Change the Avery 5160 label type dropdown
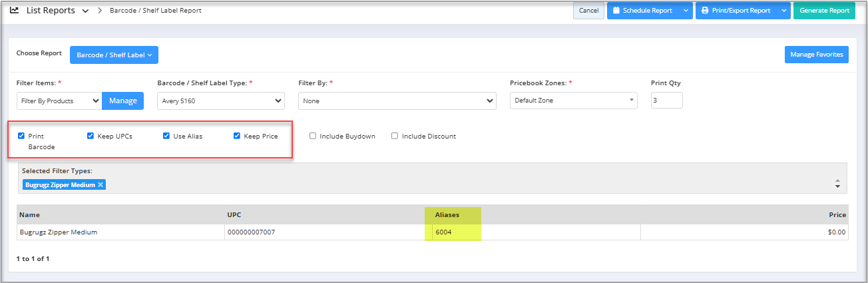This screenshot has height=283, width=868. [221, 101]
